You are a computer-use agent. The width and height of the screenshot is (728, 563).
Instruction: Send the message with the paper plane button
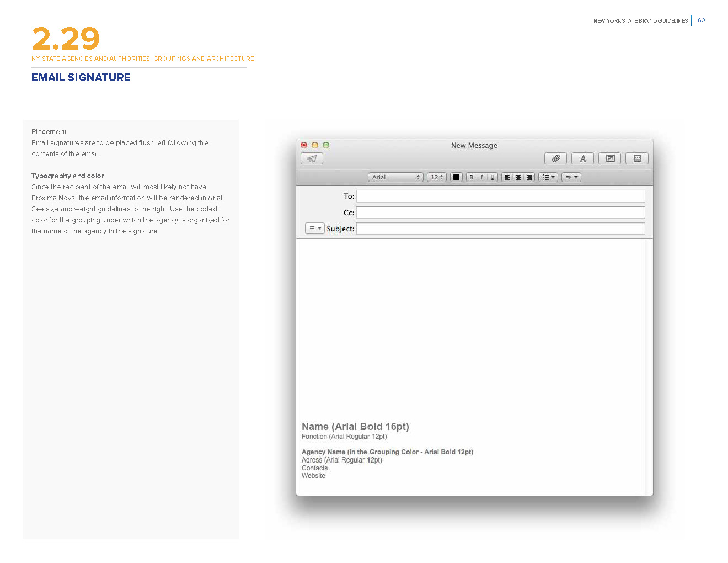click(312, 158)
